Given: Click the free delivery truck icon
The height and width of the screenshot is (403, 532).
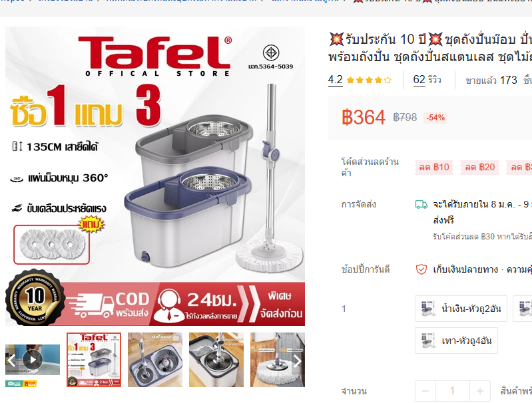Looking at the screenshot, I should pyautogui.click(x=421, y=204).
